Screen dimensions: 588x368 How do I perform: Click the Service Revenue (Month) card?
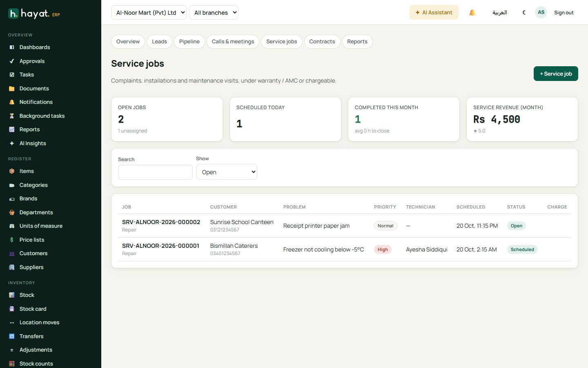coord(522,119)
